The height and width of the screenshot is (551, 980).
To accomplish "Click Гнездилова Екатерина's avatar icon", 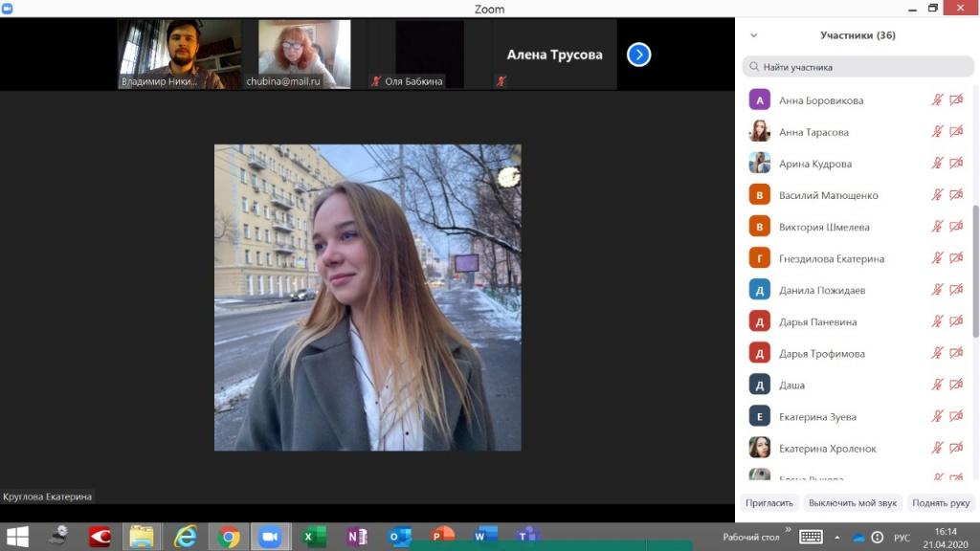I will (759, 258).
